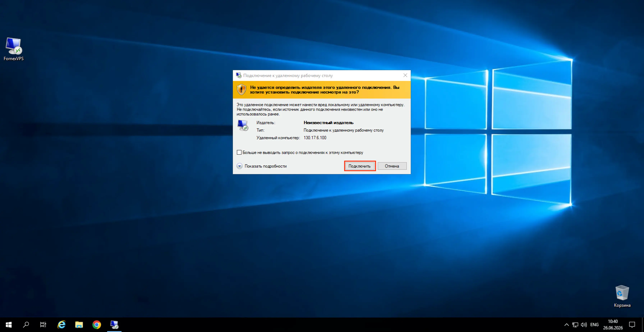Open taskbar search magnifier

click(26, 325)
